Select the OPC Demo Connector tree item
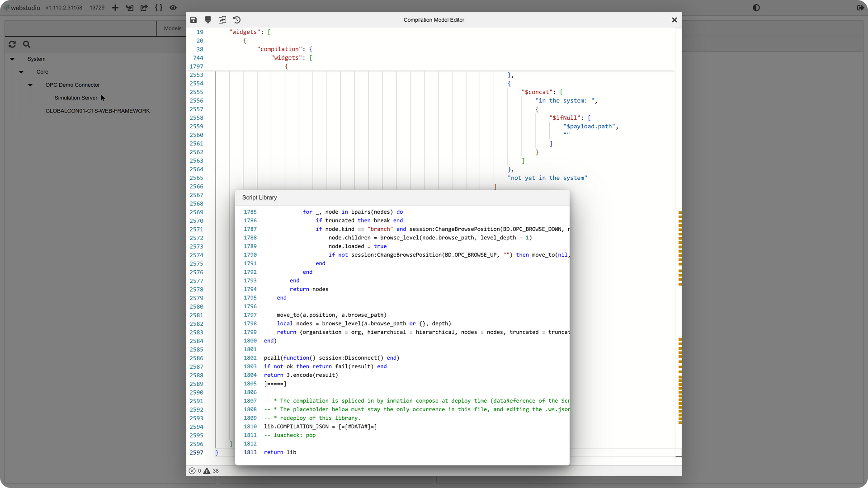Image resolution: width=868 pixels, height=488 pixels. (72, 85)
